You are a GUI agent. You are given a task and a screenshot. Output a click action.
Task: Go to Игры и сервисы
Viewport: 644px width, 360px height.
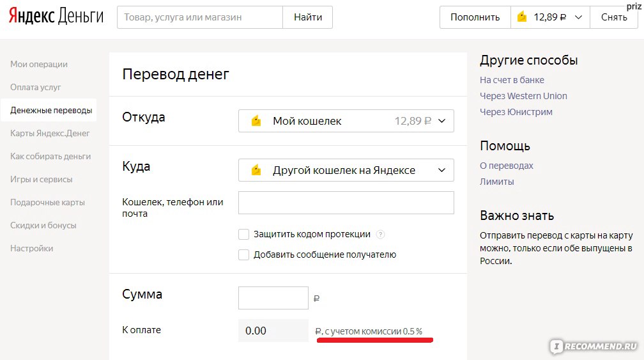tap(41, 179)
